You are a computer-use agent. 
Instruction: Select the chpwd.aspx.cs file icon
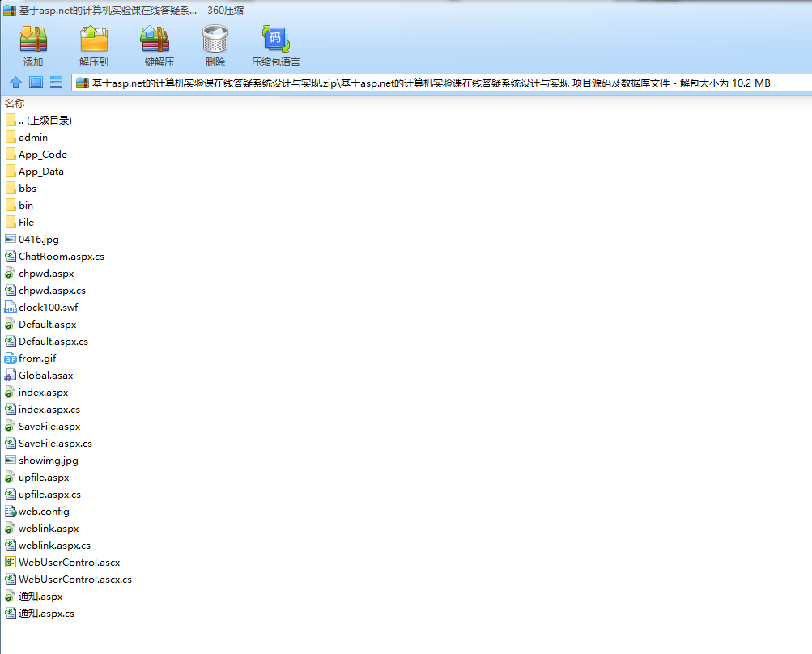11,290
